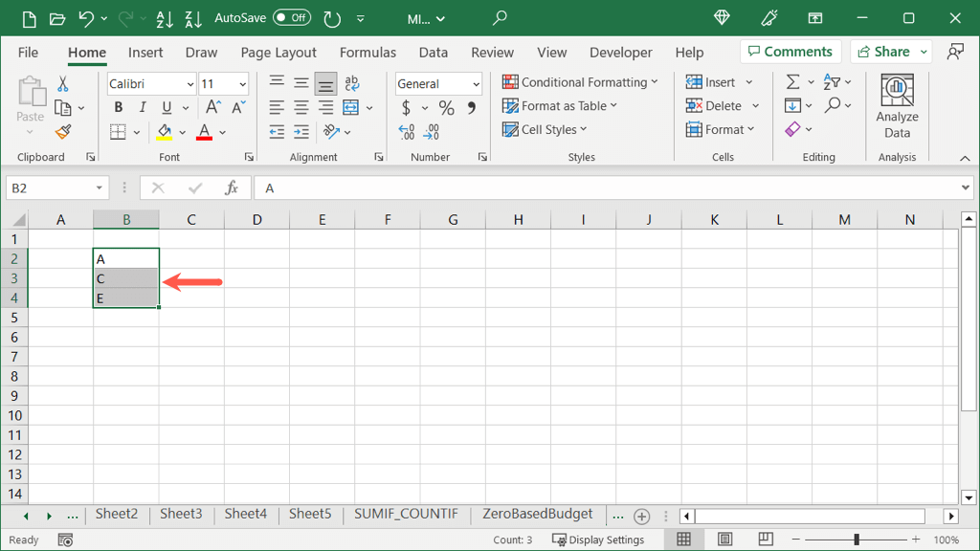Open the Formulas ribbon tab
Image resolution: width=980 pixels, height=551 pixels.
pyautogui.click(x=367, y=53)
